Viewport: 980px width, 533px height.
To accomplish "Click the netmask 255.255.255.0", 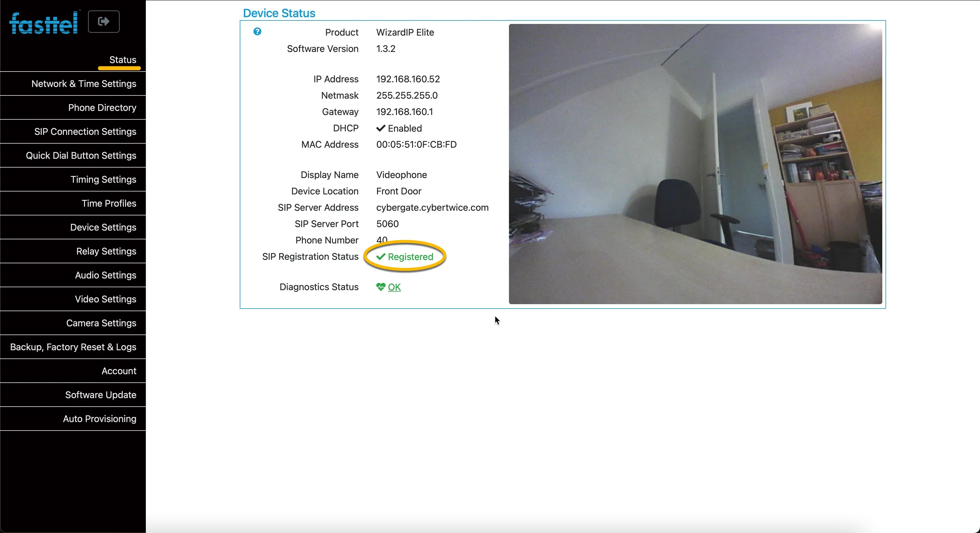I will [407, 95].
